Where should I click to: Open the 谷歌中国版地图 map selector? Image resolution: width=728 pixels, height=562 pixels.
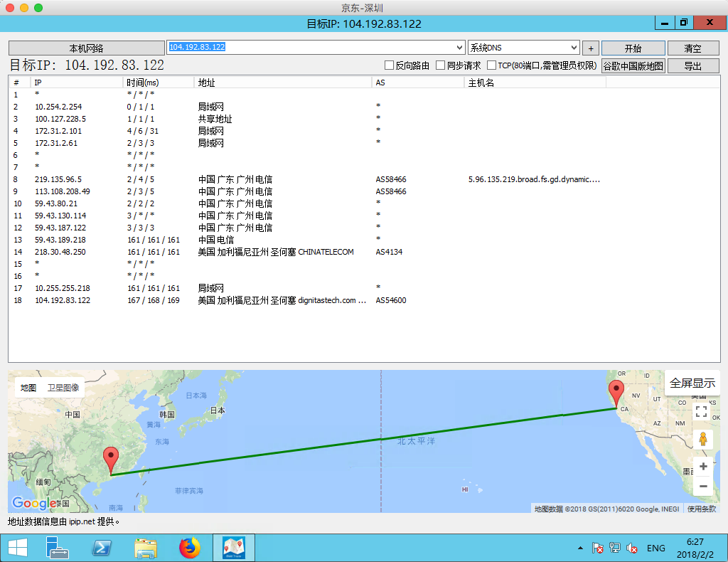633,66
